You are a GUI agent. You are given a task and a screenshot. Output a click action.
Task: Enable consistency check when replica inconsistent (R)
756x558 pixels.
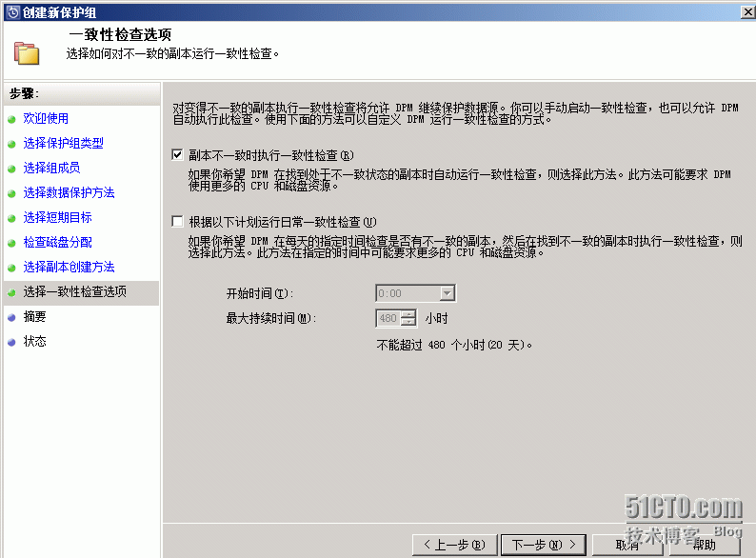tap(177, 155)
